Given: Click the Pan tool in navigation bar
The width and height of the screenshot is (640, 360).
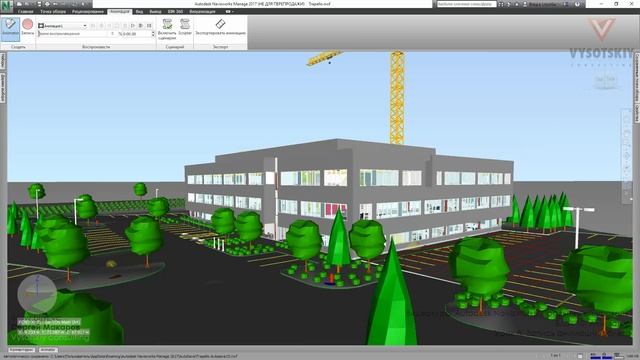Looking at the screenshot, I should [627, 133].
